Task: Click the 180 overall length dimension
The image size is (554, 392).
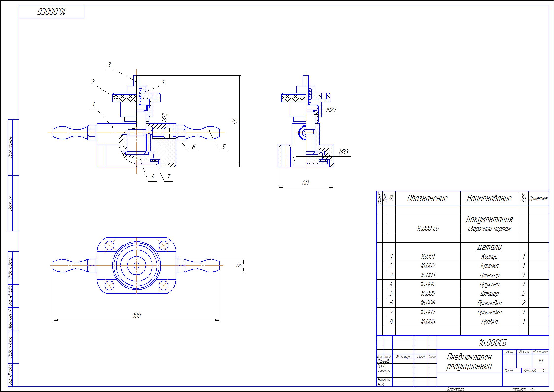Action: 137,315
